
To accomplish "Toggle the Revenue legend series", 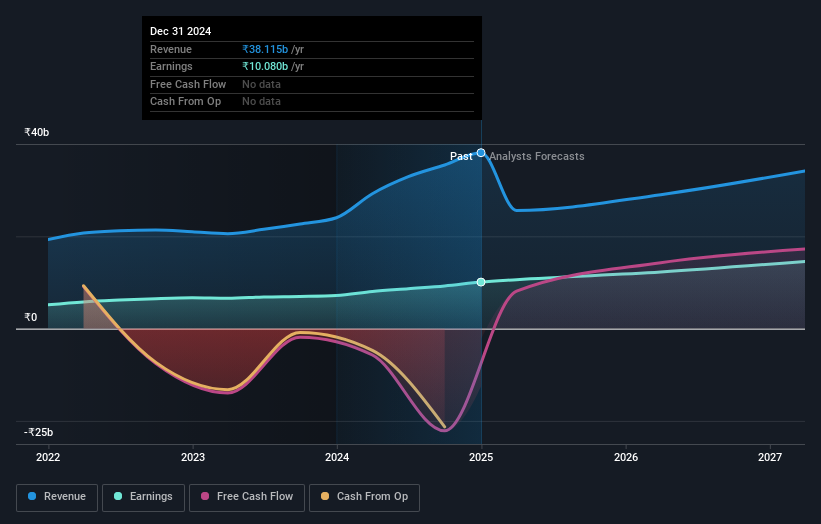I will pyautogui.click(x=57, y=497).
